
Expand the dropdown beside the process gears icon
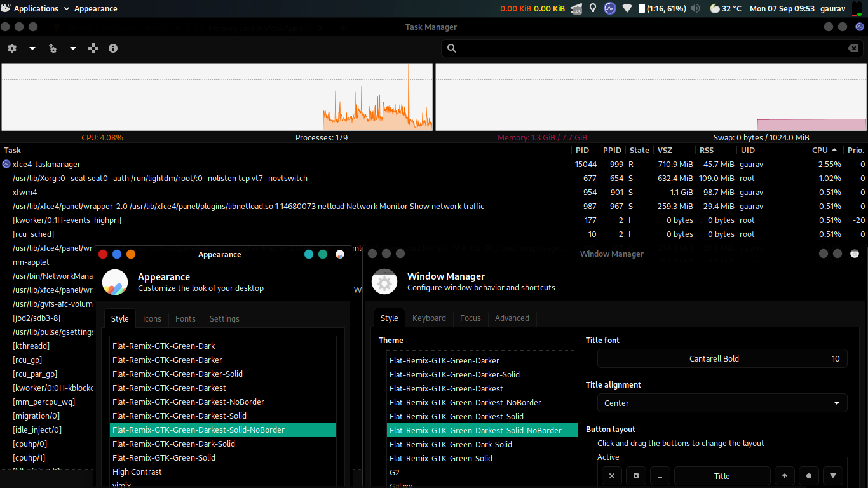(72, 48)
